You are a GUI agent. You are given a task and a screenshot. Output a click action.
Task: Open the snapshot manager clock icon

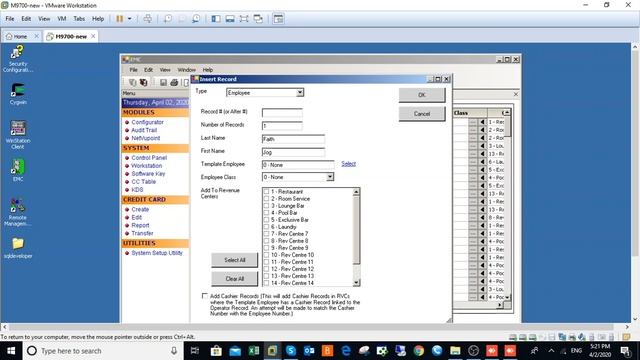(x=196, y=19)
